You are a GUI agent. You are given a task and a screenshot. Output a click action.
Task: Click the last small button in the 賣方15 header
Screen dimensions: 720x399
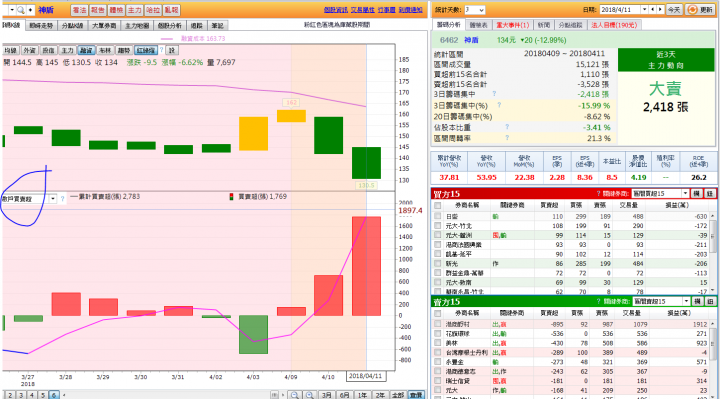pyautogui.click(x=710, y=302)
